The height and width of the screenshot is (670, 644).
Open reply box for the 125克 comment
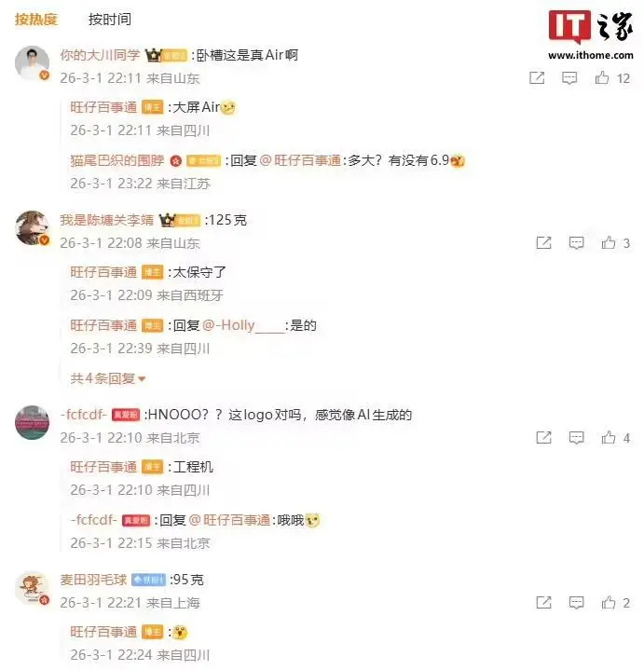tap(577, 243)
